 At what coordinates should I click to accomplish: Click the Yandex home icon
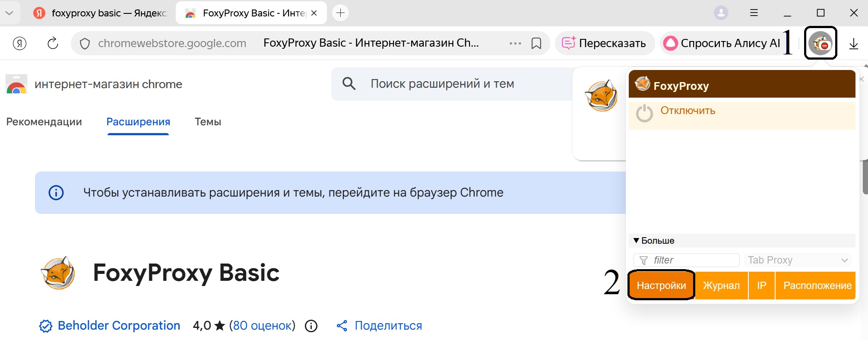20,43
